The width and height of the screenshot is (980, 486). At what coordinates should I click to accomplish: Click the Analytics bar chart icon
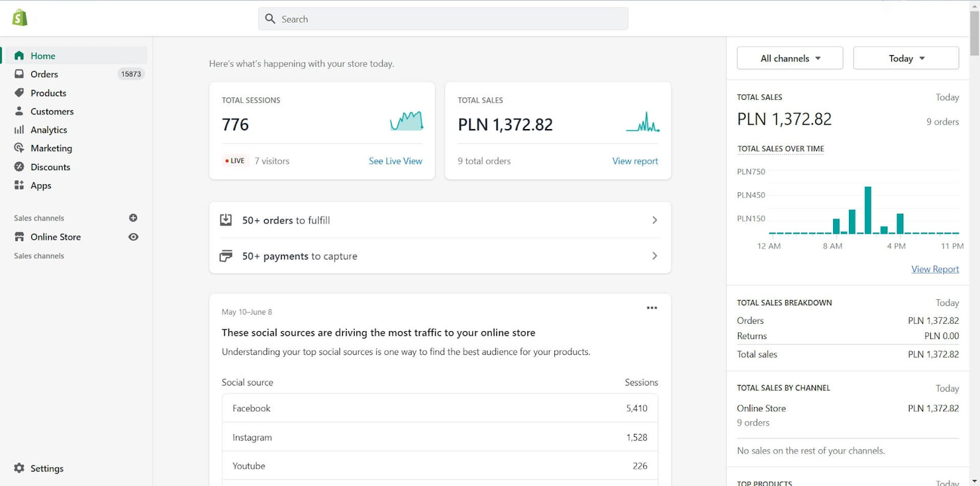tap(19, 130)
